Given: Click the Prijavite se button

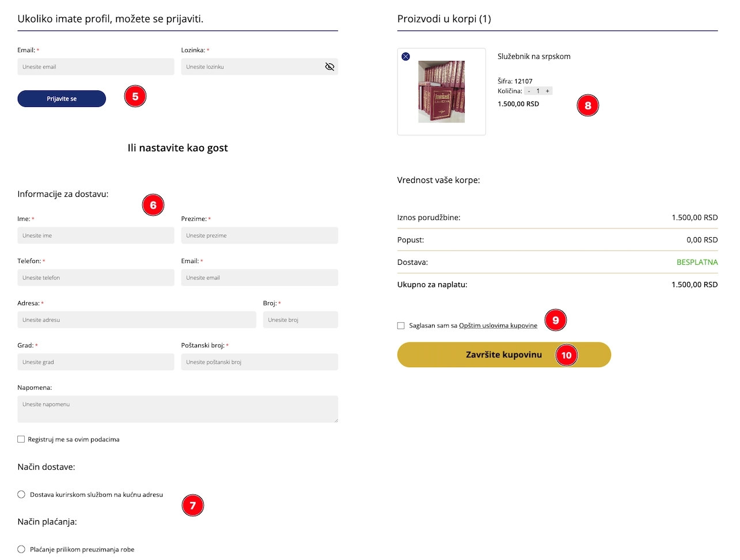Looking at the screenshot, I should point(62,98).
